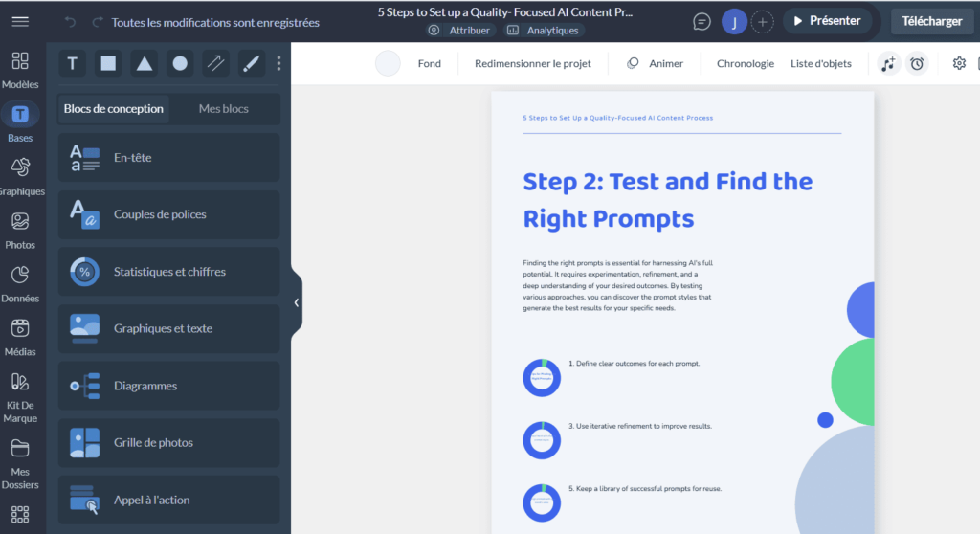Click the Télécharger button
Screen dimensions: 980x534
click(x=931, y=21)
